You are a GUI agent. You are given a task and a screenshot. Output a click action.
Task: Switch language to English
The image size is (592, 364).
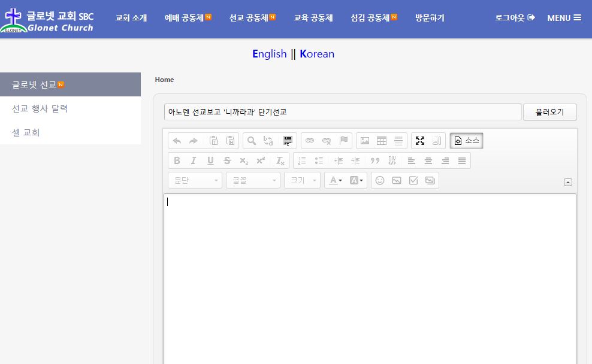pos(270,54)
